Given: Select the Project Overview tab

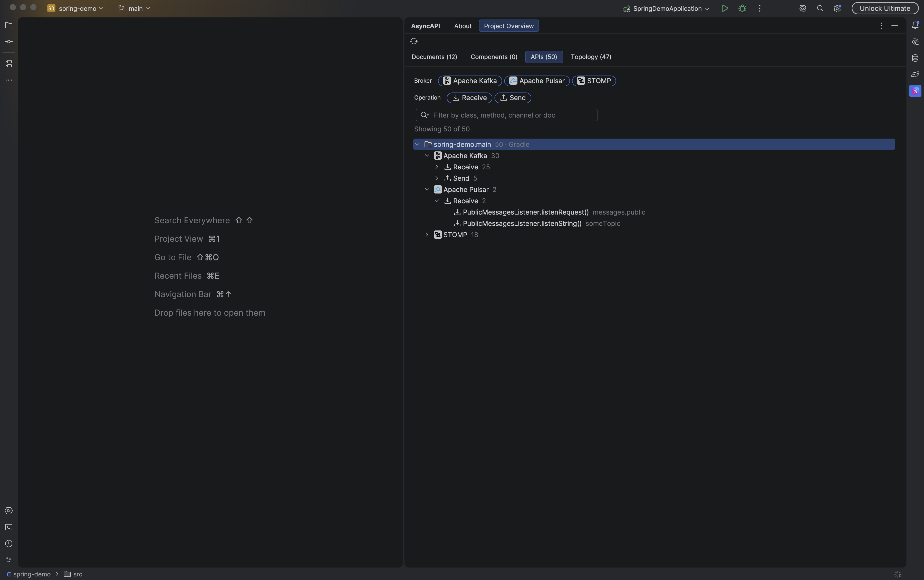Looking at the screenshot, I should 509,26.
